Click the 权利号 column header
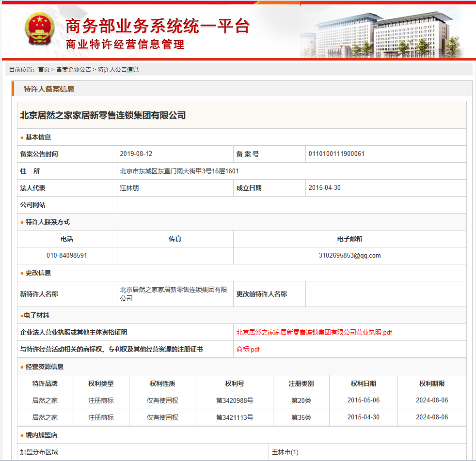The height and width of the screenshot is (461, 476). [x=235, y=384]
